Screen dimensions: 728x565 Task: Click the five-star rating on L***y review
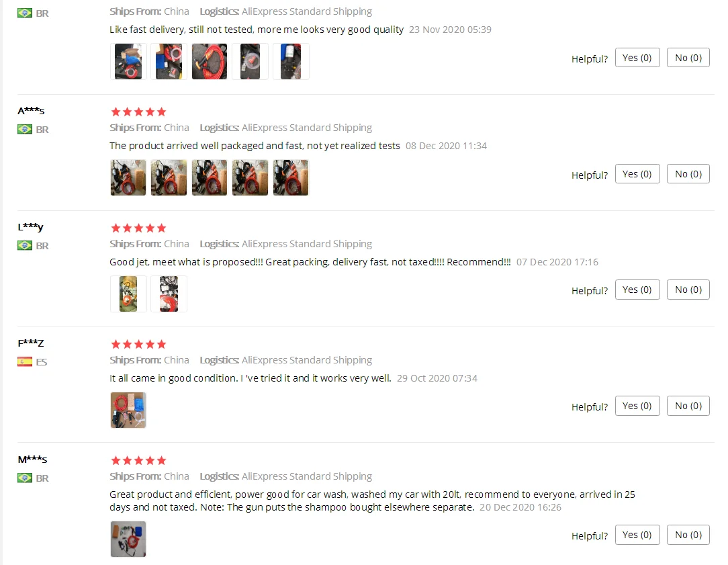coord(138,228)
